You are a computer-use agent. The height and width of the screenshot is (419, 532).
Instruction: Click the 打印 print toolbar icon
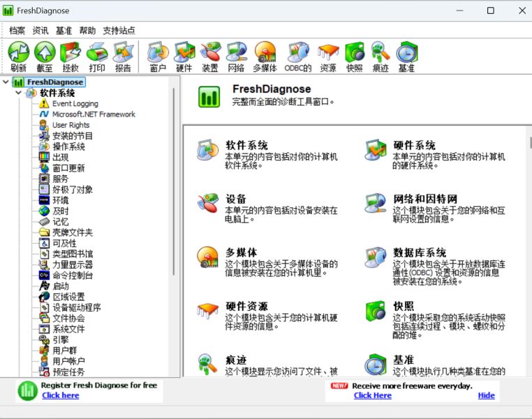click(97, 57)
